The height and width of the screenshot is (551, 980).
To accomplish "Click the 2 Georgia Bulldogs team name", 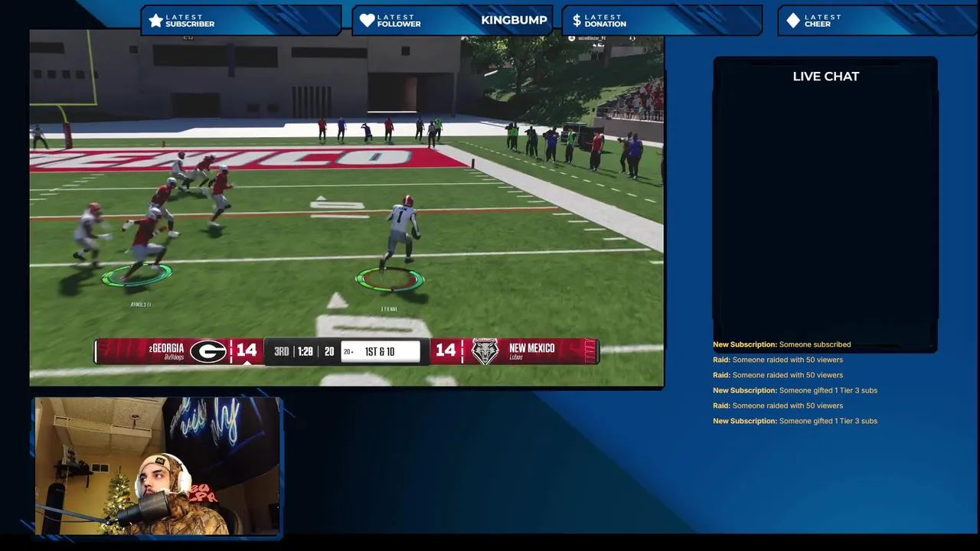I will 166,351.
